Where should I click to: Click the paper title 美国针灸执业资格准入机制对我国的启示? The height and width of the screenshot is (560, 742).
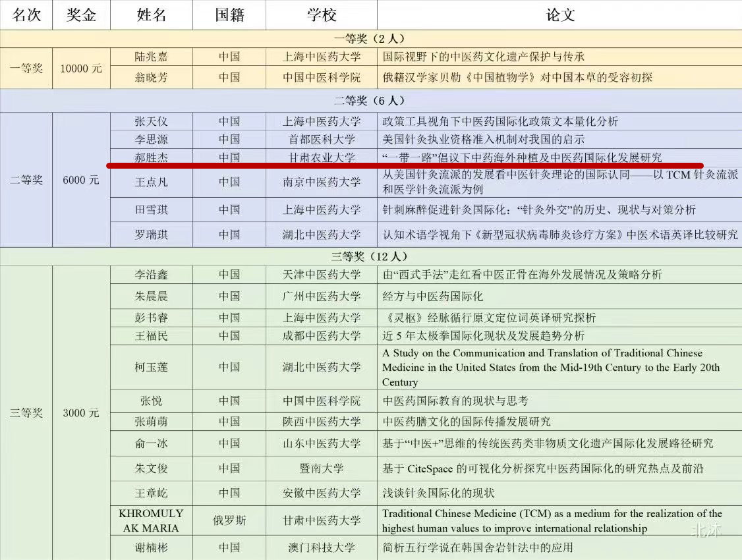click(x=484, y=140)
